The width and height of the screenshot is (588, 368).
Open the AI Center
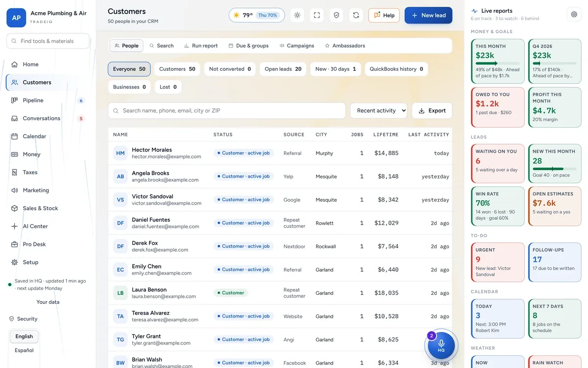tap(48, 226)
